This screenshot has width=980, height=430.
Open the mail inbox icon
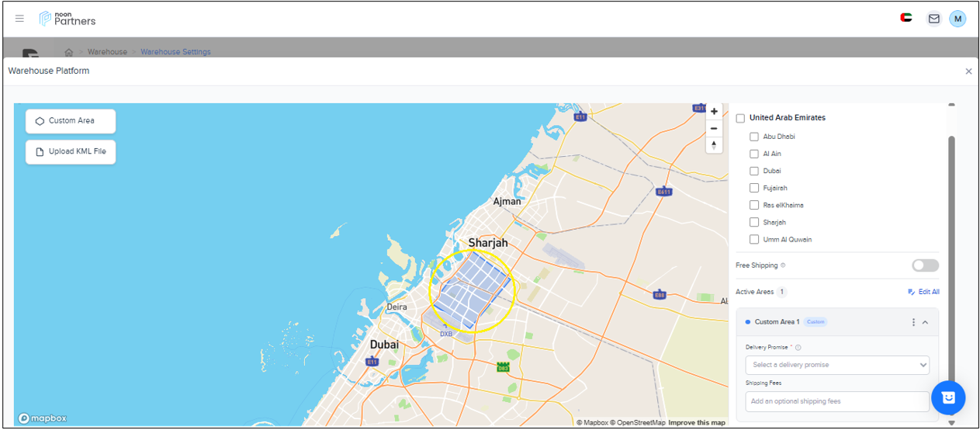tap(933, 19)
